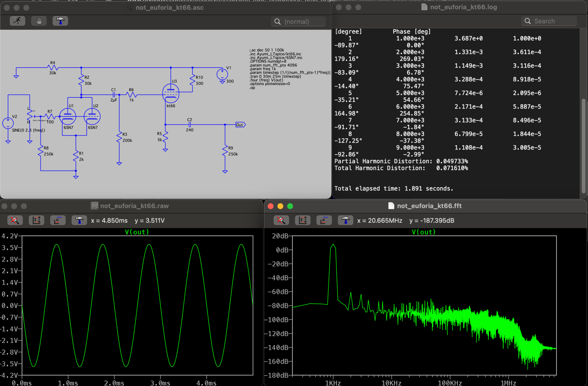Select resistor R10 300 in schematic

(192, 80)
